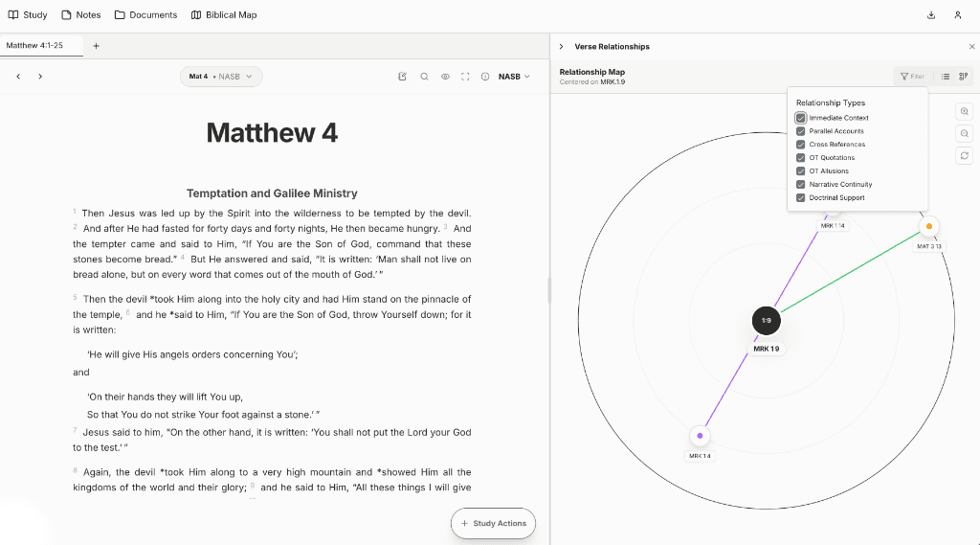Click the MRK 1:14 node label
This screenshot has width=980, height=545.
[x=833, y=226]
